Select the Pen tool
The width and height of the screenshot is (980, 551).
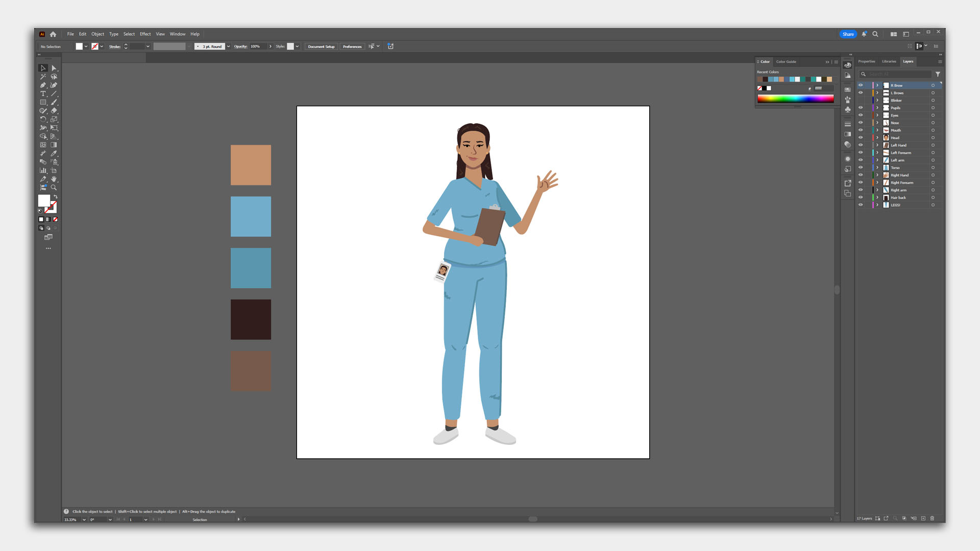[43, 85]
